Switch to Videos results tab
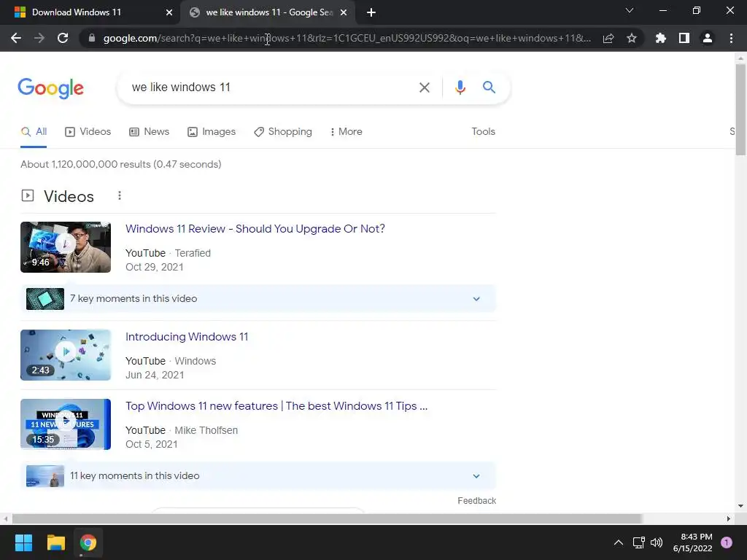 pyautogui.click(x=88, y=131)
